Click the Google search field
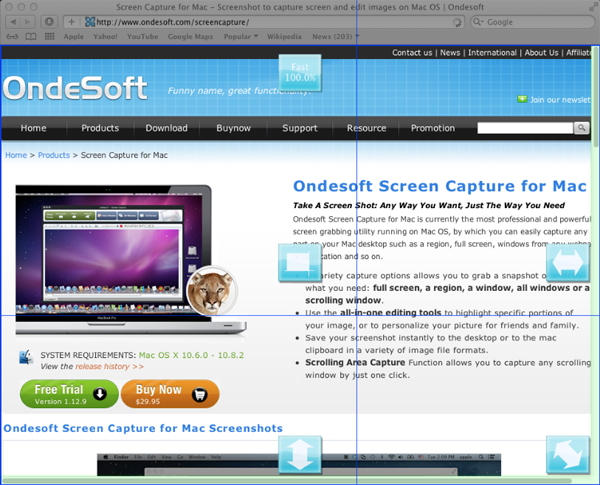 coord(532,22)
